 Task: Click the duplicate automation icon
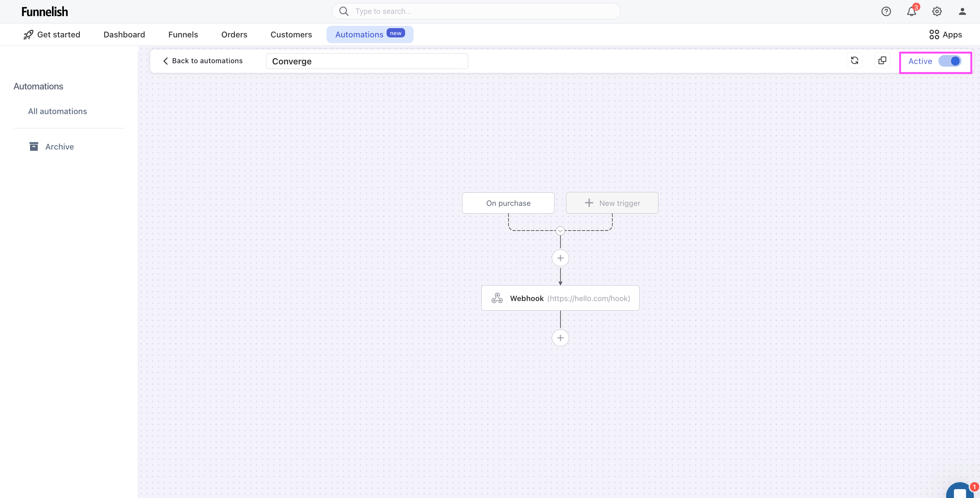(882, 61)
